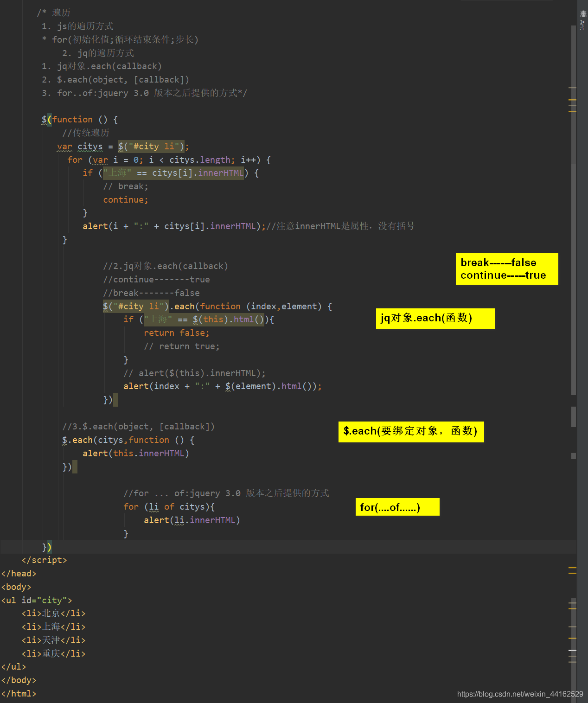Click the '</body>' closing tag
This screenshot has width=588, height=703.
click(19, 680)
